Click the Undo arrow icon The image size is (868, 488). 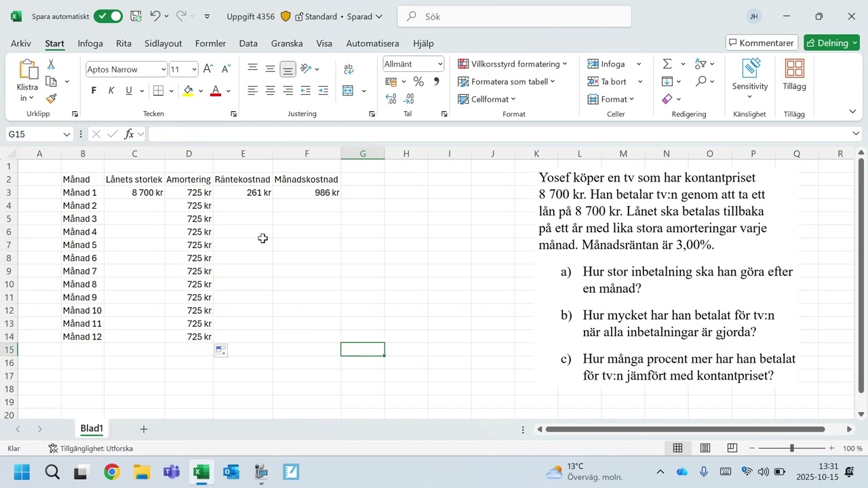[x=155, y=16]
